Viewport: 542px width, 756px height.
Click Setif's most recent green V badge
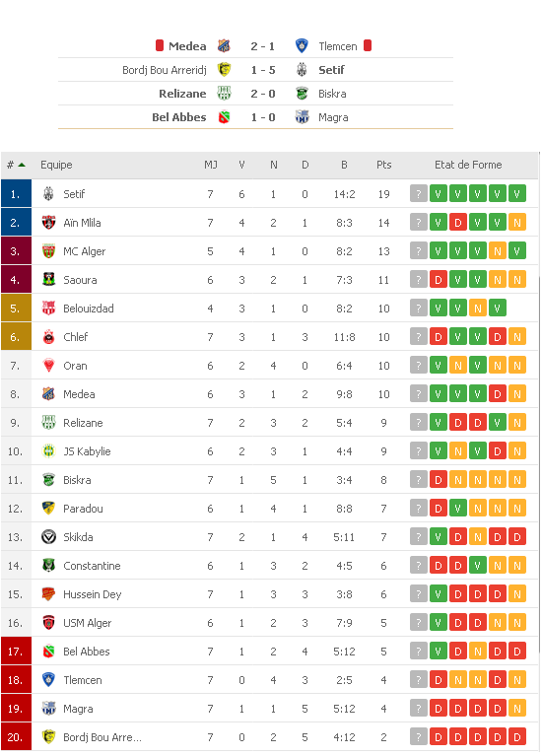tap(517, 194)
